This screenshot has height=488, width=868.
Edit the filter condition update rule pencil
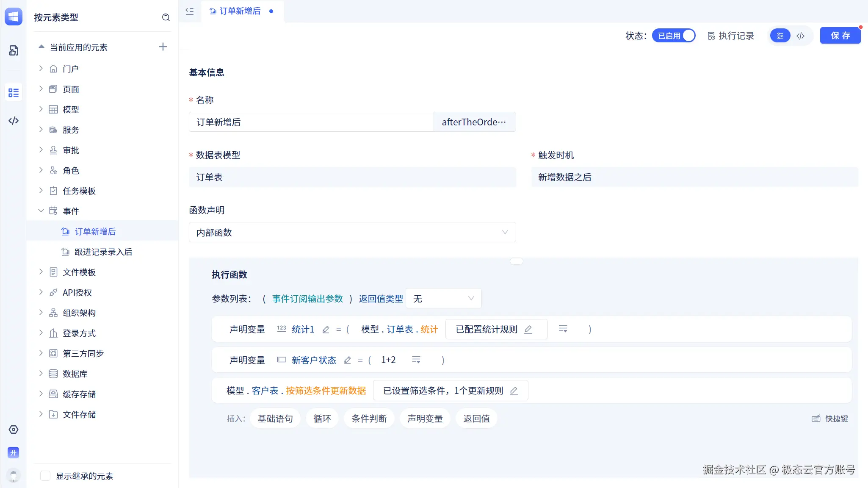coord(514,391)
